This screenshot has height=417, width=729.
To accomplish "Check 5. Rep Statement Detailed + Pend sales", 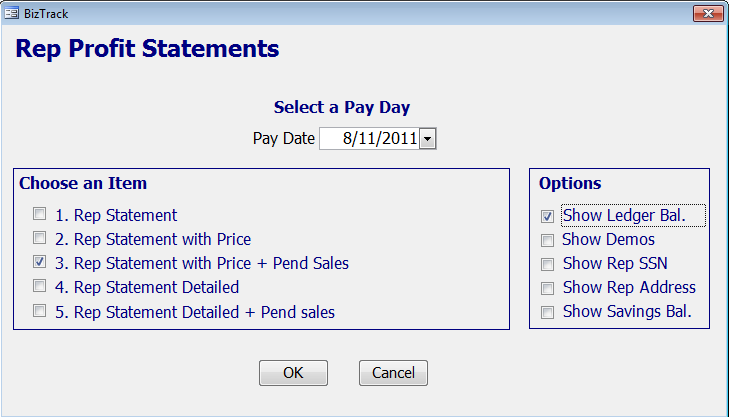I will click(x=40, y=311).
